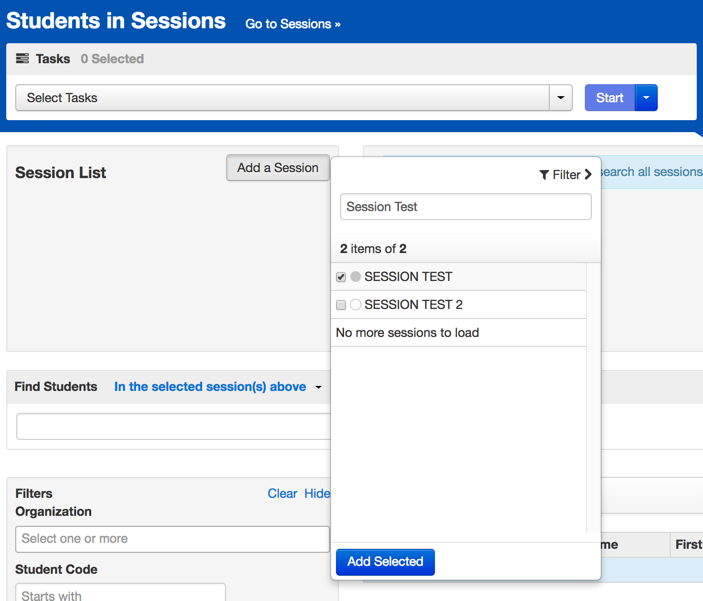
Task: Click the Tasks list icon
Action: click(x=22, y=59)
